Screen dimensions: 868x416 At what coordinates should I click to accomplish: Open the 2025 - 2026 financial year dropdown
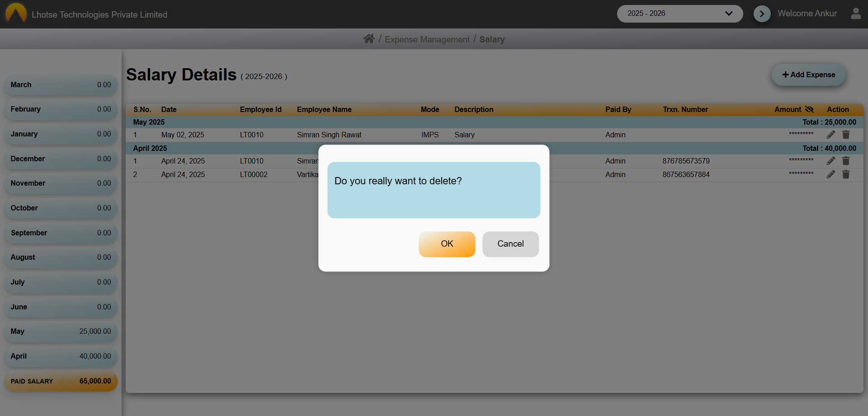(x=680, y=14)
